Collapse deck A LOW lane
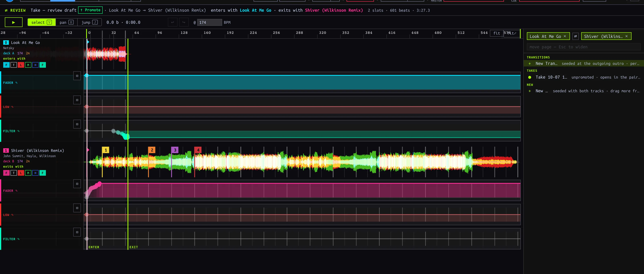644x274 pixels. tap(77, 100)
